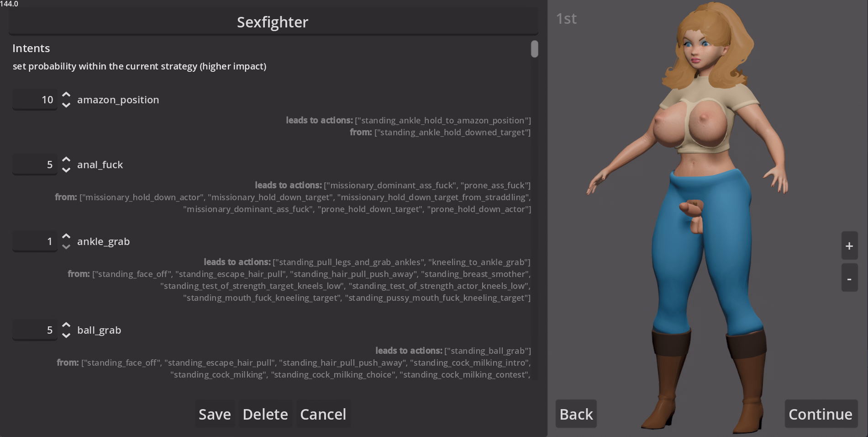Continue to the next screen

[821, 414]
